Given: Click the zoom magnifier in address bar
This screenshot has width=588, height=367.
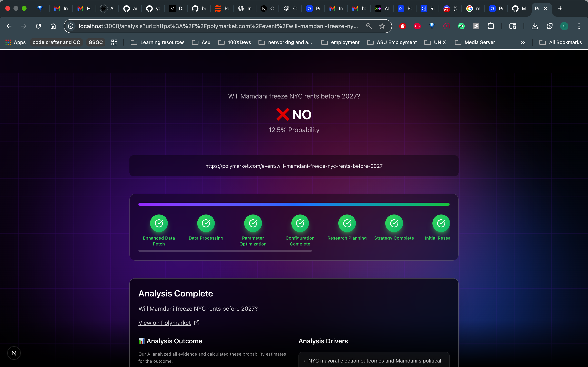Looking at the screenshot, I should (x=369, y=26).
